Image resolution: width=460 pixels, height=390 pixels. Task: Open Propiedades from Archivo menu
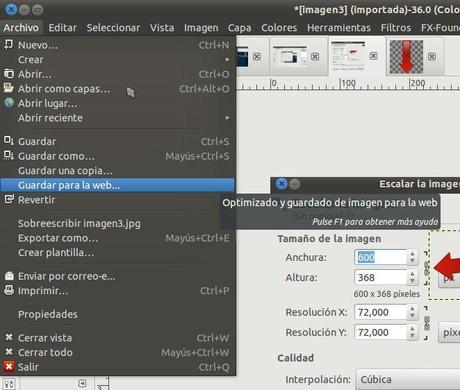[117, 314]
